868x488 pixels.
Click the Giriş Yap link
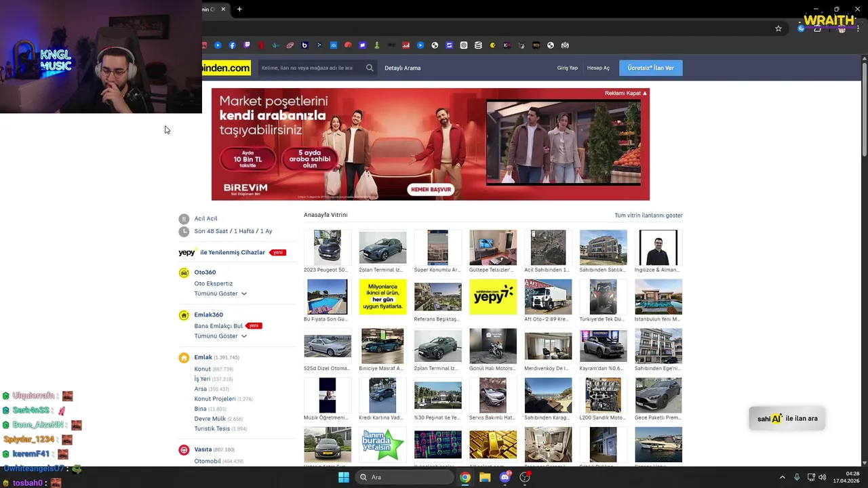pos(568,68)
